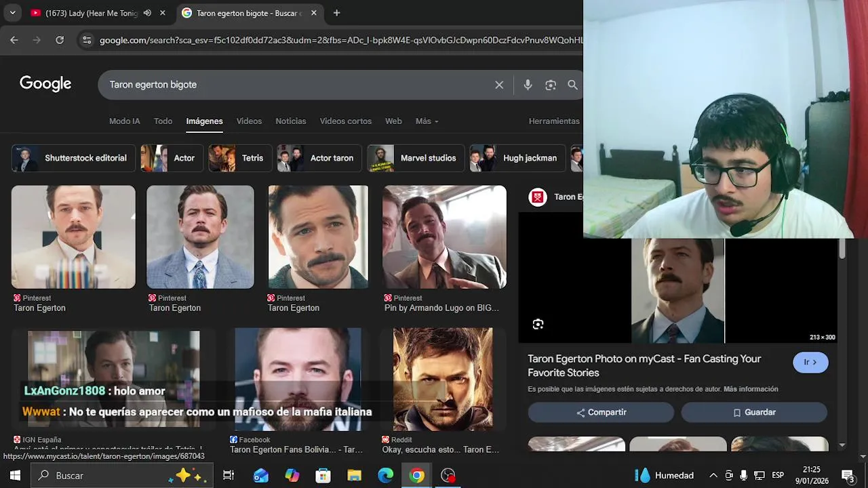The image size is (868, 488).
Task: Expand the Más dropdown menu
Action: tap(427, 121)
